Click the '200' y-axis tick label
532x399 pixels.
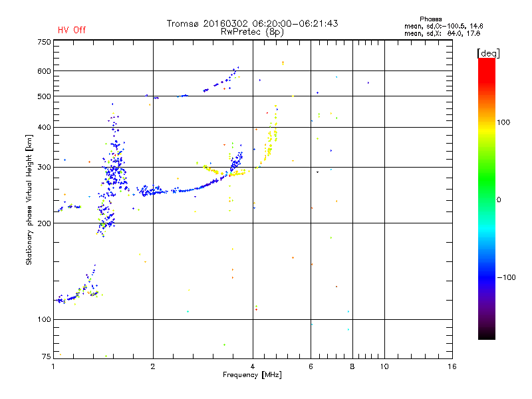coord(44,223)
